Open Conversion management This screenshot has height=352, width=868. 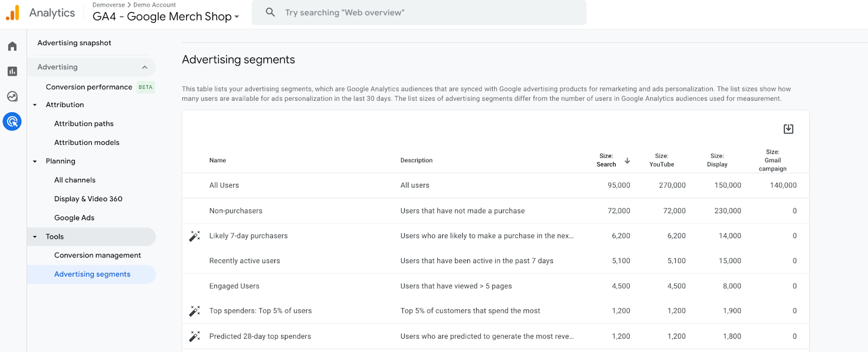point(98,255)
